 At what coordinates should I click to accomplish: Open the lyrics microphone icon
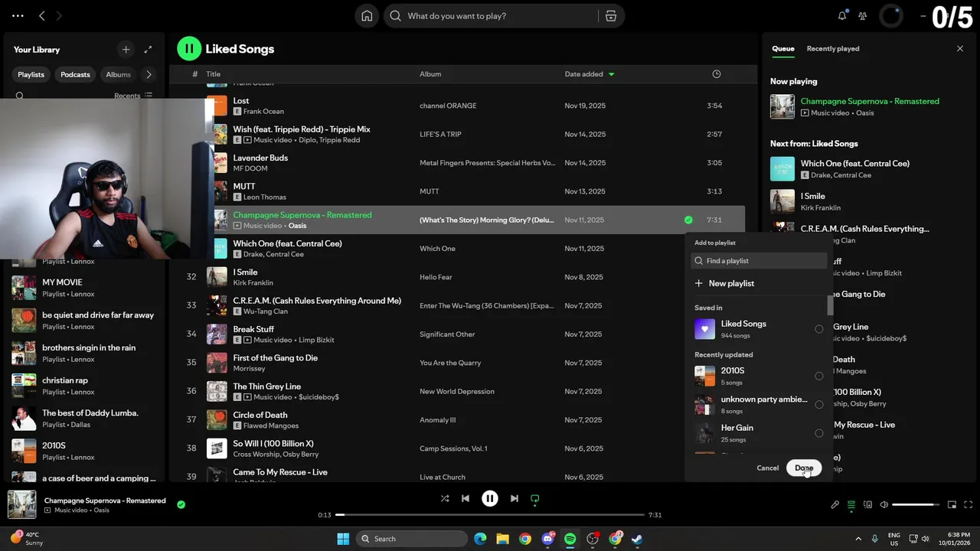(835, 504)
